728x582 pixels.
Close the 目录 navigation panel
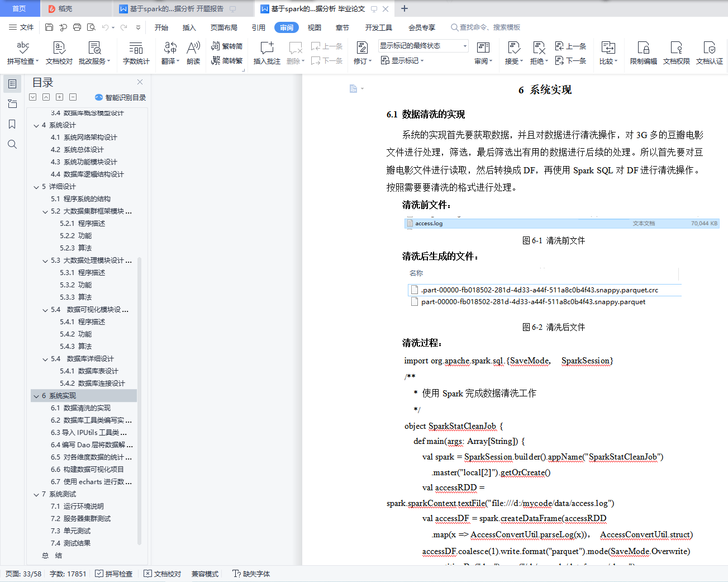(140, 82)
